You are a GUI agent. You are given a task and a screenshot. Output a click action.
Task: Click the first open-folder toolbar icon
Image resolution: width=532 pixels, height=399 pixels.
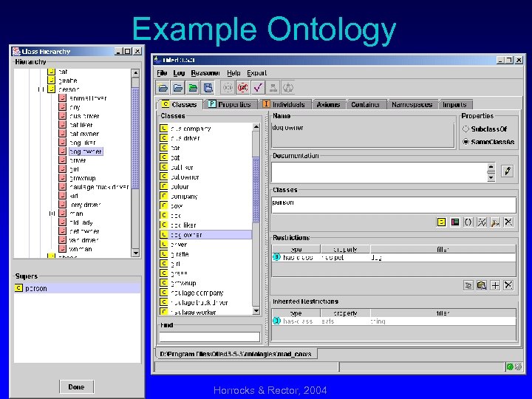click(x=163, y=88)
